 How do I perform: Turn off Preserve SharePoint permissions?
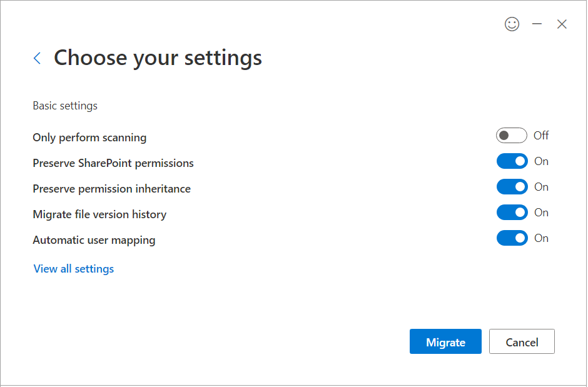[x=512, y=161]
